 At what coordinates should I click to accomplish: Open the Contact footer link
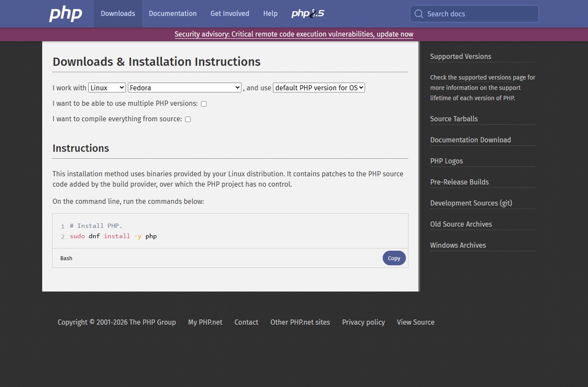point(246,322)
